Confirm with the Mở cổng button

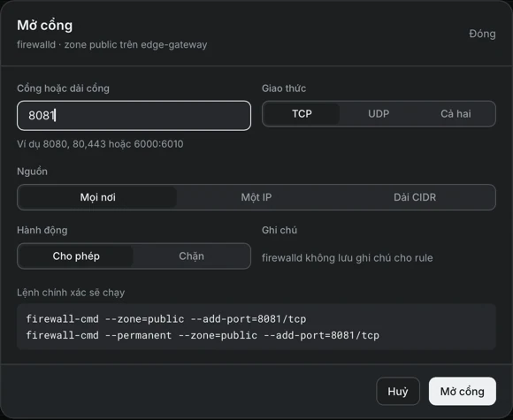point(463,391)
